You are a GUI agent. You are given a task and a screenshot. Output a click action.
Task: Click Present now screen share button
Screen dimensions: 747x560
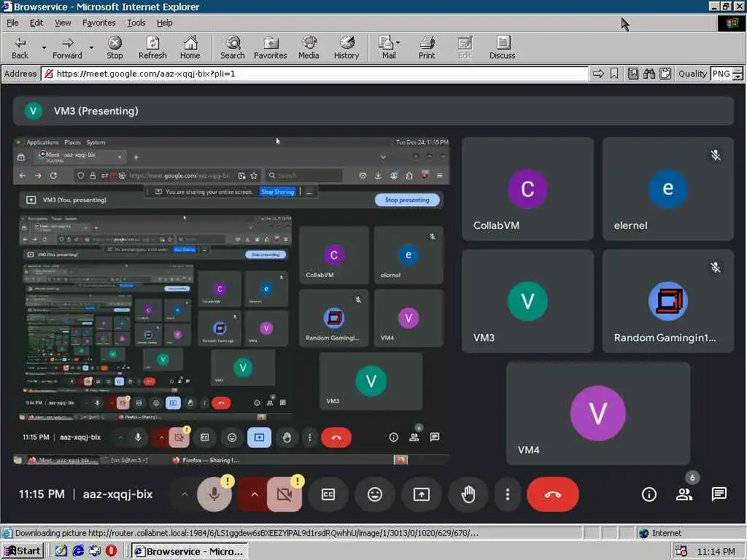(422, 494)
